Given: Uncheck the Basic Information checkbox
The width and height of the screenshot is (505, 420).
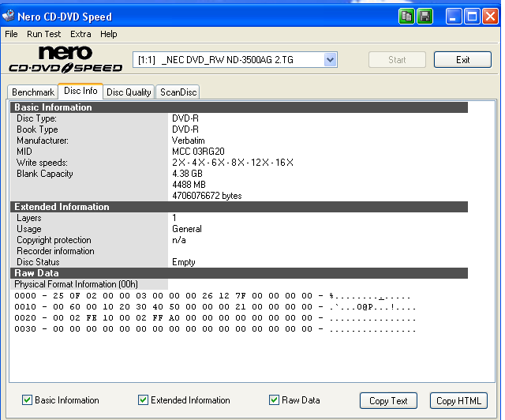Looking at the screenshot, I should pos(28,400).
